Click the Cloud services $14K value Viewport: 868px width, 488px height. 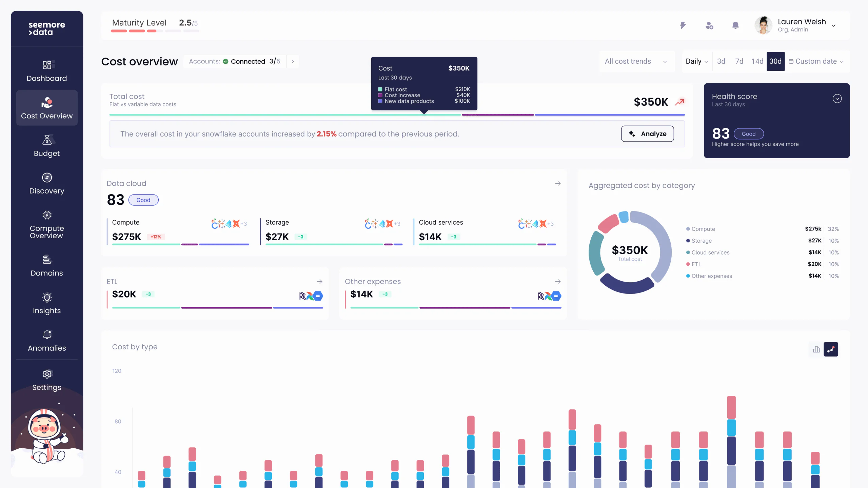click(x=430, y=237)
